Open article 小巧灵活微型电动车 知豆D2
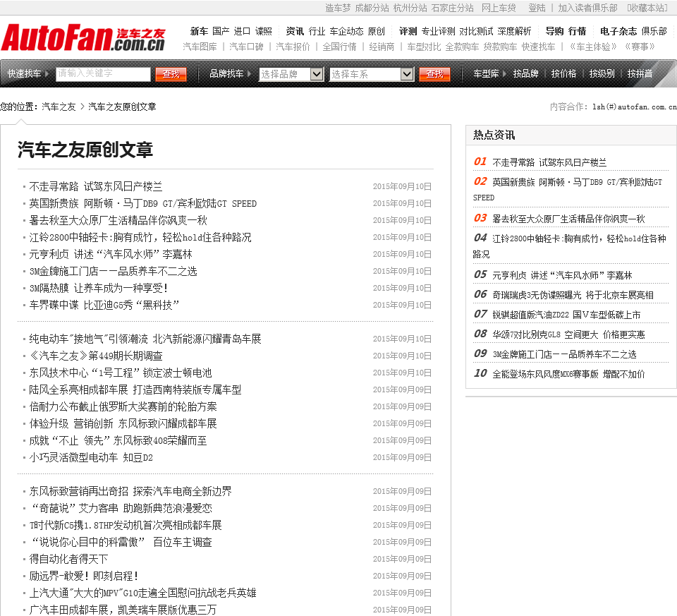The width and height of the screenshot is (677, 616). 91,457
